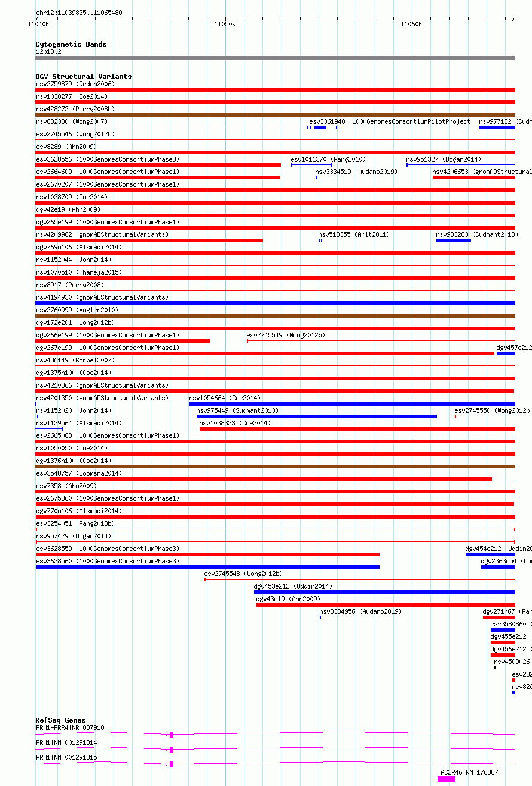Select the nsv8917 (Perry2008) label
The width and height of the screenshot is (532, 786).
pos(70,285)
